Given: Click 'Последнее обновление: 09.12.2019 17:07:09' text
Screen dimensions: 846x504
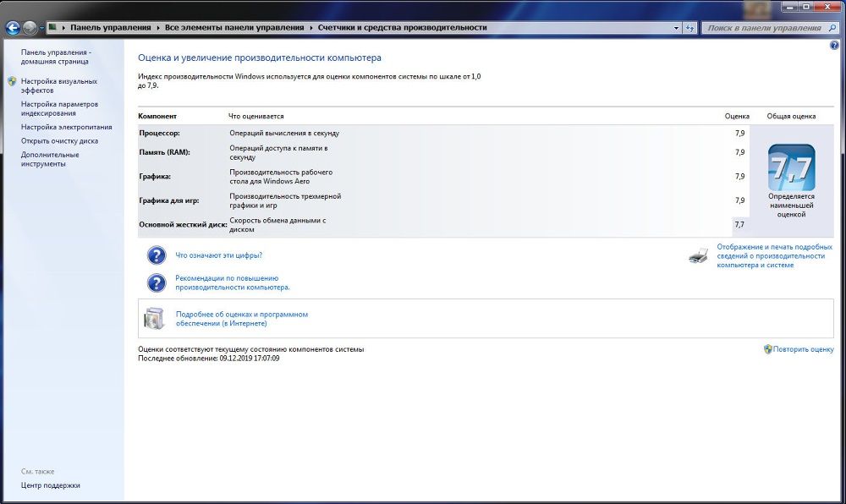Looking at the screenshot, I should click(209, 358).
